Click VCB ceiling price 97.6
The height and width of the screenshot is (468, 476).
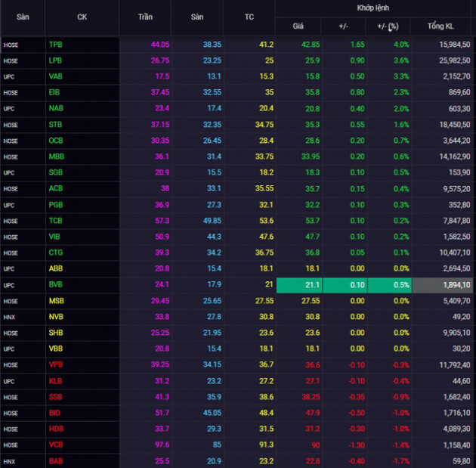click(162, 445)
